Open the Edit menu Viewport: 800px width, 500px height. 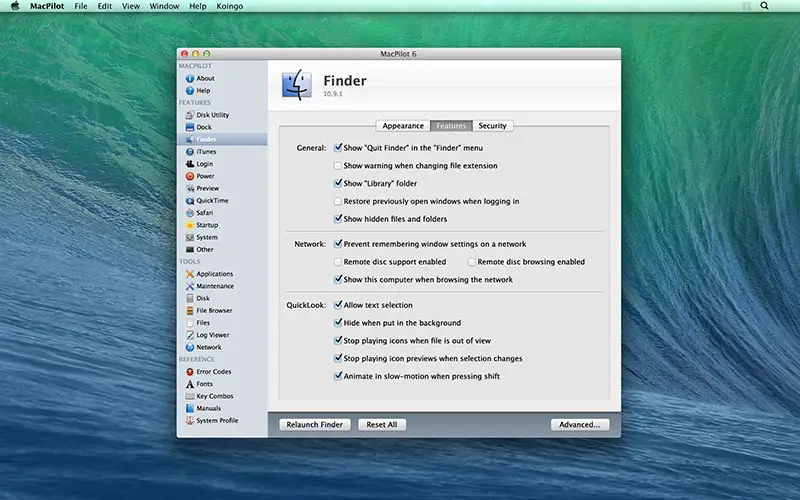105,6
